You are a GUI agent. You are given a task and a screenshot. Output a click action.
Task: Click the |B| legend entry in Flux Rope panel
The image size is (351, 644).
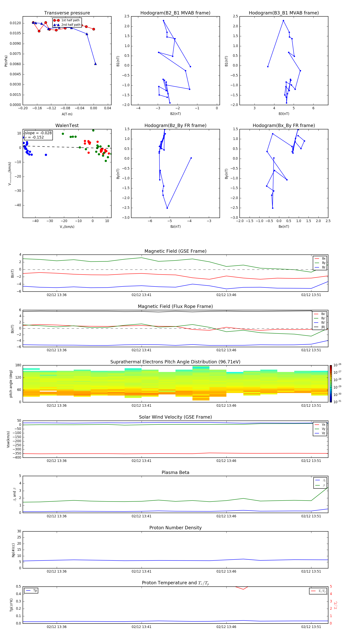tap(320, 327)
